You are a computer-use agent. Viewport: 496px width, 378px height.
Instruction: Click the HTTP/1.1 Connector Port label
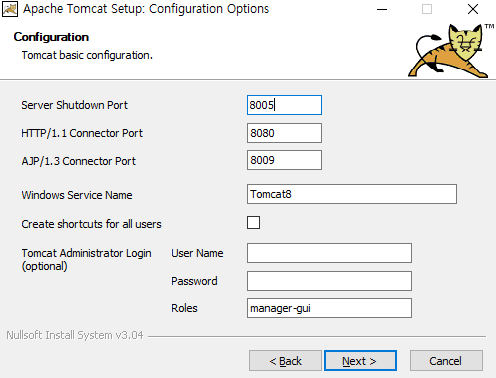(82, 133)
